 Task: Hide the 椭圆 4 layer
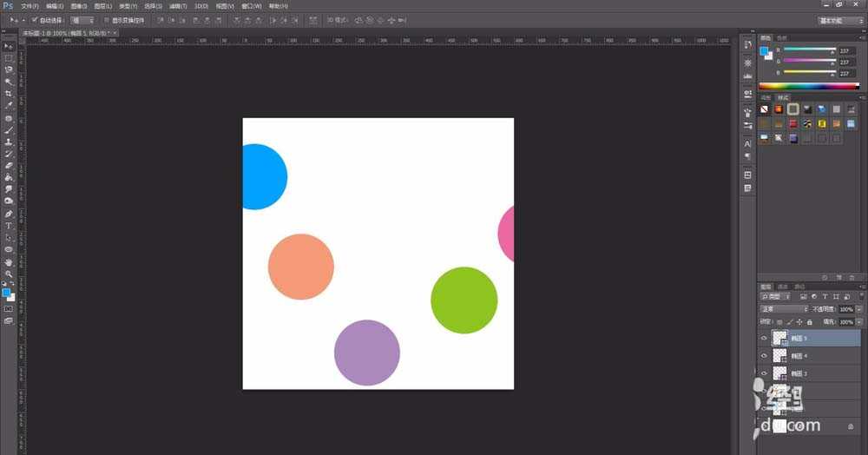764,356
